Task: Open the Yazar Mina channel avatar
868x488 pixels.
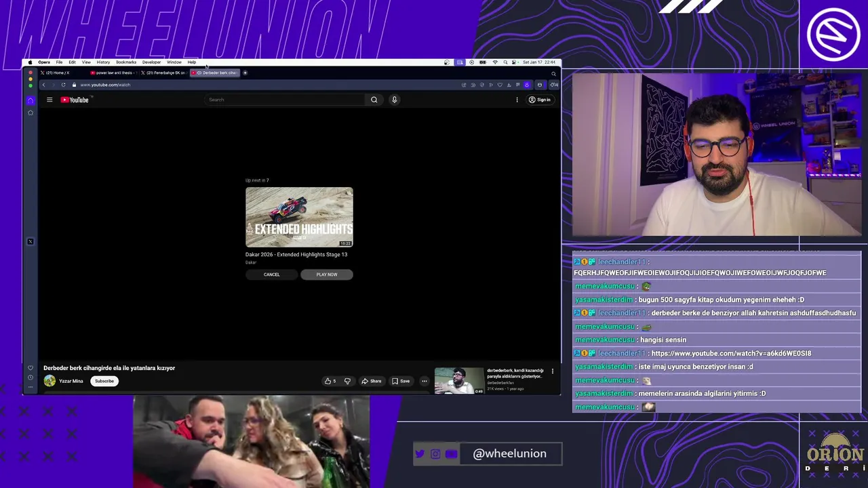Action: point(50,381)
